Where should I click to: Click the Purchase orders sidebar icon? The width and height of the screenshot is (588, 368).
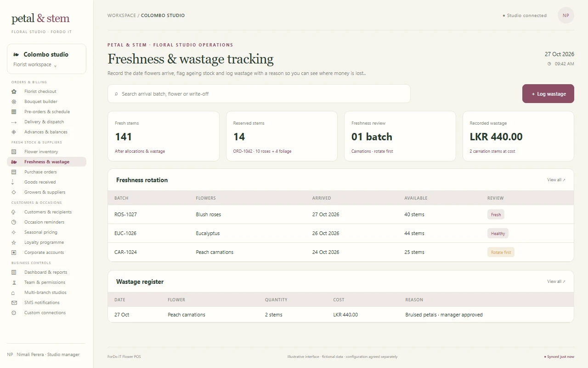point(14,172)
